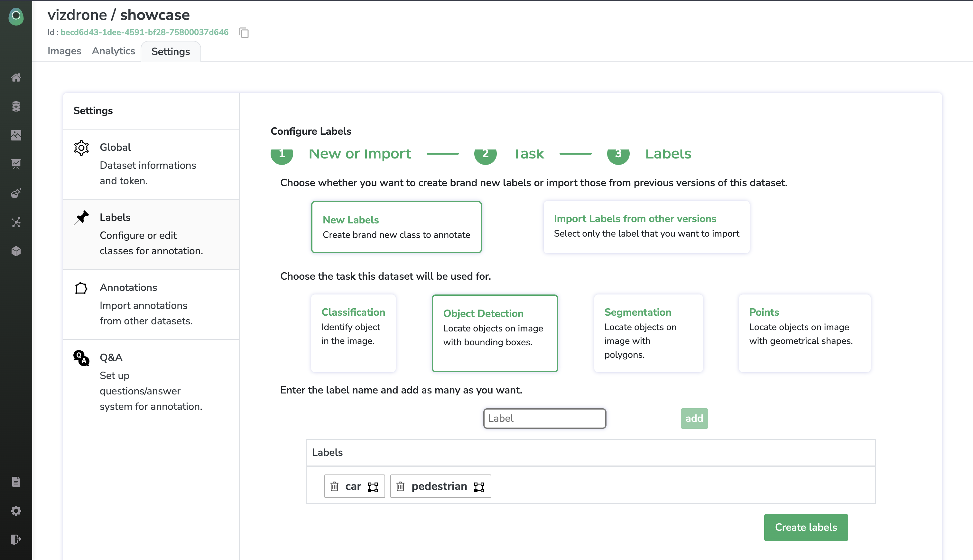973x560 pixels.
Task: Pick the Points task option
Action: [804, 333]
